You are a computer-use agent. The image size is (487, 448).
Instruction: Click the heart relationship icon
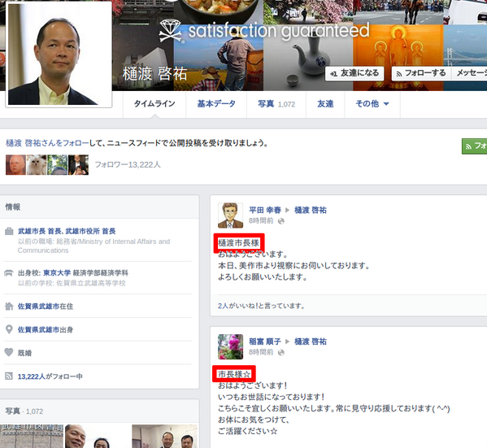point(9,352)
